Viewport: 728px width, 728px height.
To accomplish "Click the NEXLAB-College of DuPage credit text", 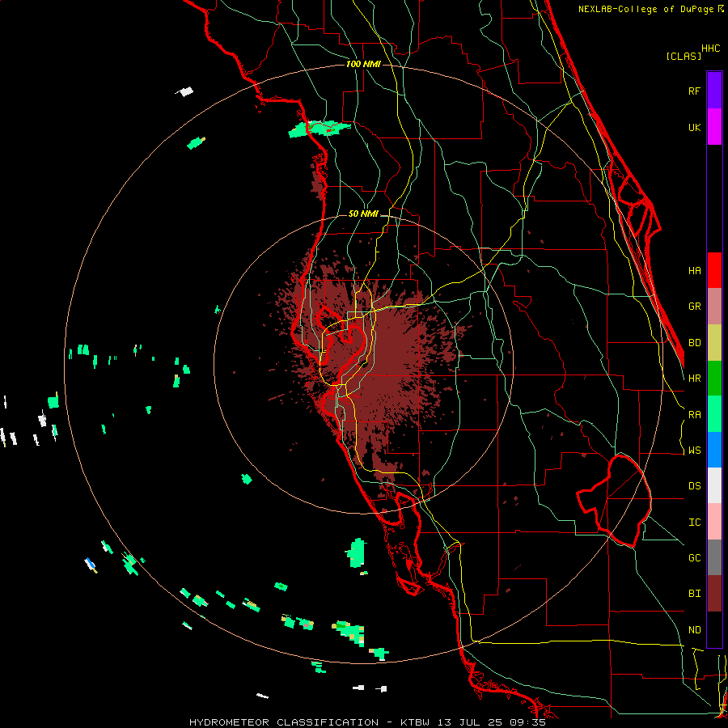I will coord(647,9).
